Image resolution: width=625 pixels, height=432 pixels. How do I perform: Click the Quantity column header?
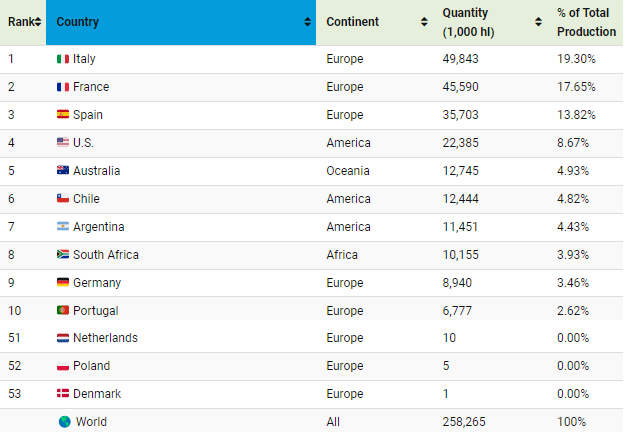tap(465, 22)
